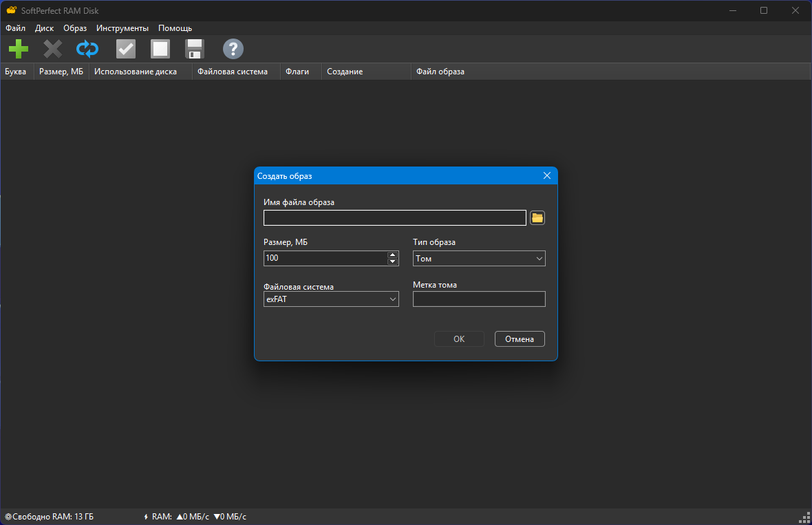
Task: Close the Создать образ dialog
Action: pos(547,176)
